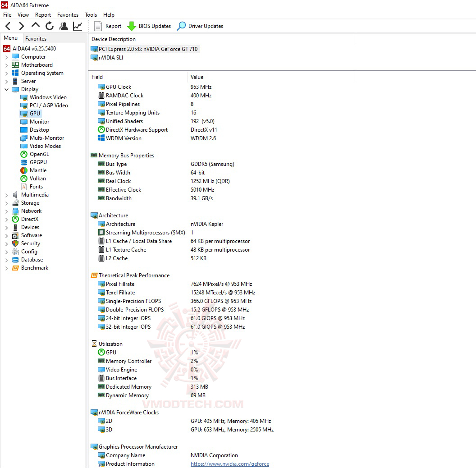Screen dimensions: 476x468
Task: Open the Report menu
Action: tap(43, 14)
